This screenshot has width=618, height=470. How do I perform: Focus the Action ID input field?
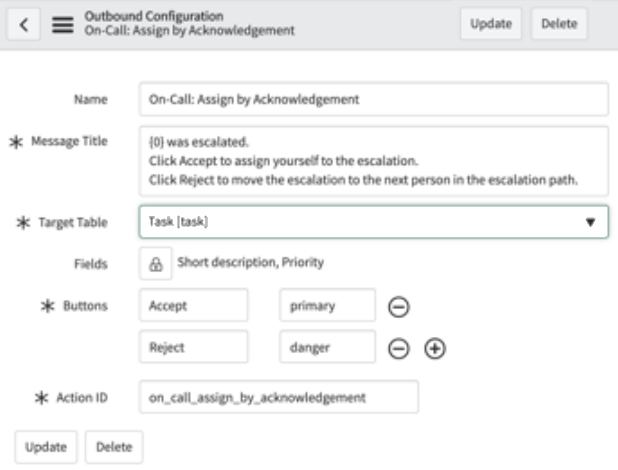point(279,397)
